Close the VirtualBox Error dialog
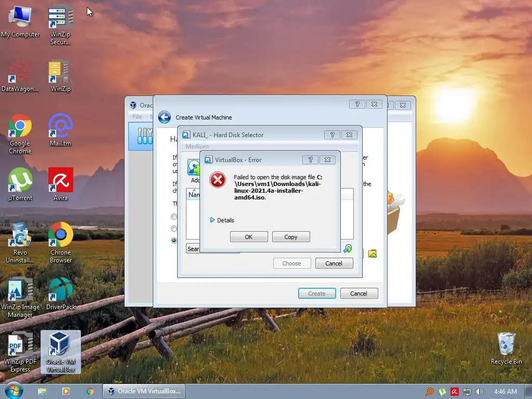This screenshot has height=399, width=532. tap(327, 160)
